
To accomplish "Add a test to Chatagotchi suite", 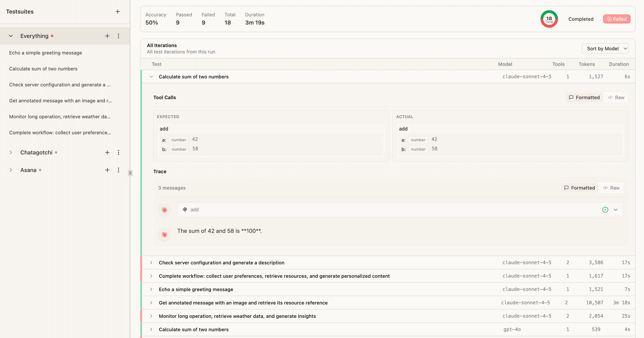I will point(107,152).
